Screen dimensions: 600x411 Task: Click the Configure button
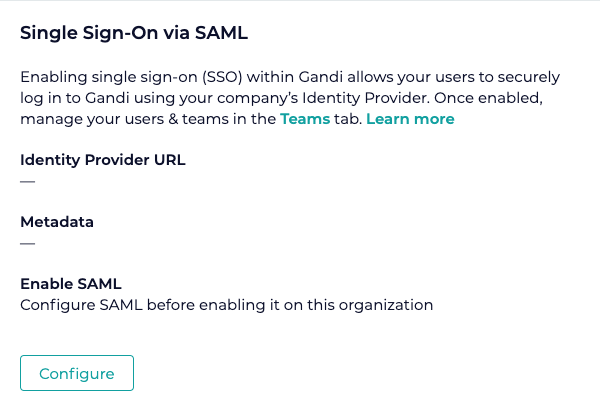tap(77, 373)
